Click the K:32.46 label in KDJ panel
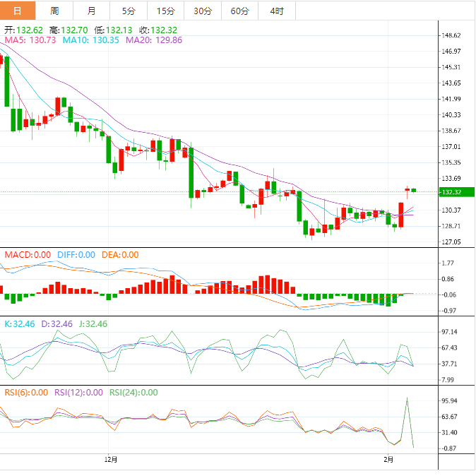This screenshot has width=476, height=476. pyautogui.click(x=19, y=323)
